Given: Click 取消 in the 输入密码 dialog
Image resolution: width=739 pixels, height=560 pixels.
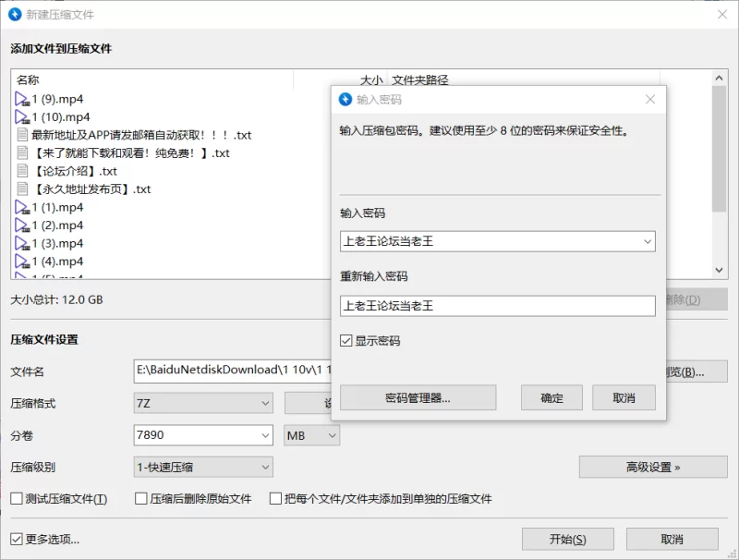Looking at the screenshot, I should 624,398.
